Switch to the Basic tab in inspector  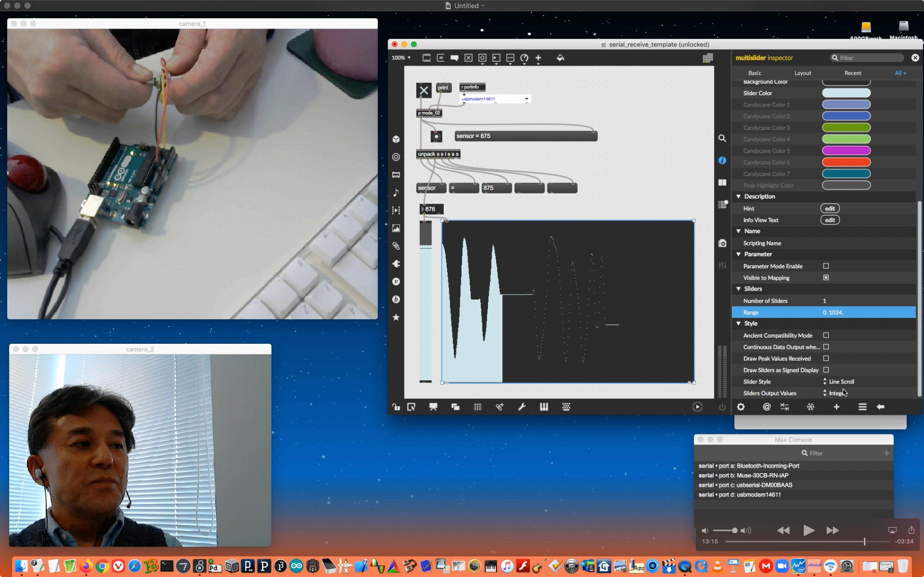[x=754, y=73]
